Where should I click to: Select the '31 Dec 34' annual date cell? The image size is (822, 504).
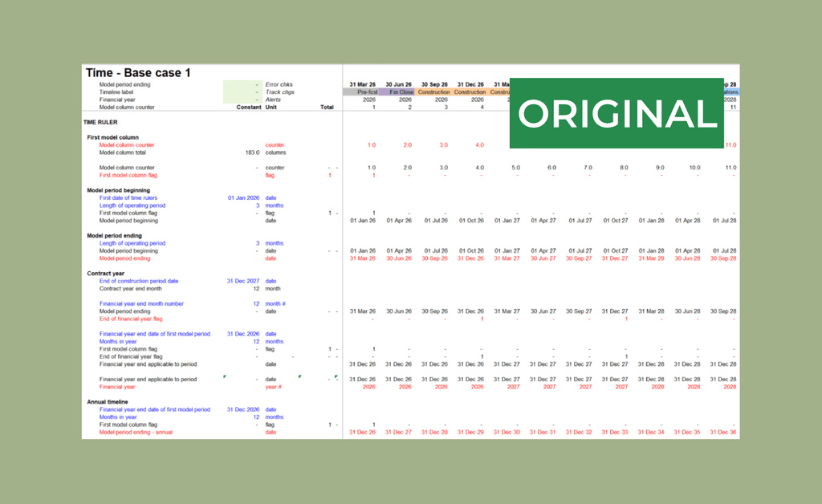pos(651,433)
